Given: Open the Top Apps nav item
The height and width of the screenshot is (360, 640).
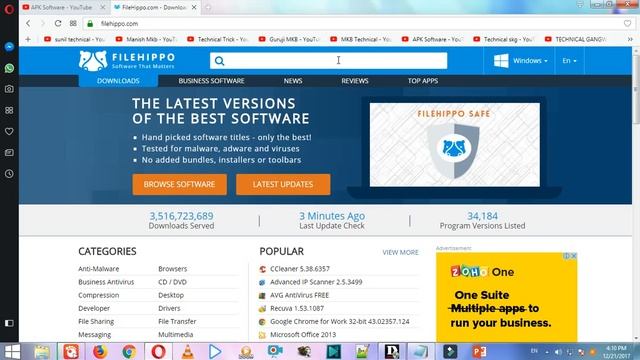Looking at the screenshot, I should coord(423,81).
